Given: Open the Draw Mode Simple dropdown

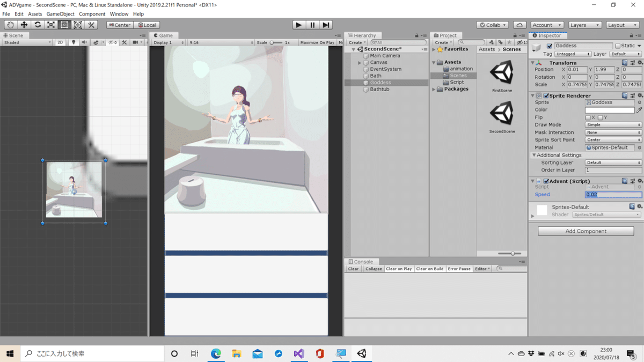Looking at the screenshot, I should [x=613, y=125].
